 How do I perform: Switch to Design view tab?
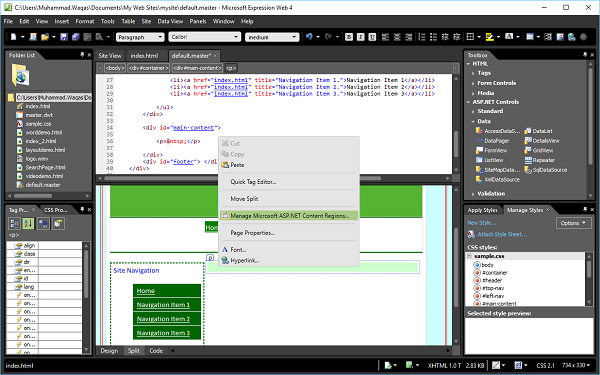point(109,351)
